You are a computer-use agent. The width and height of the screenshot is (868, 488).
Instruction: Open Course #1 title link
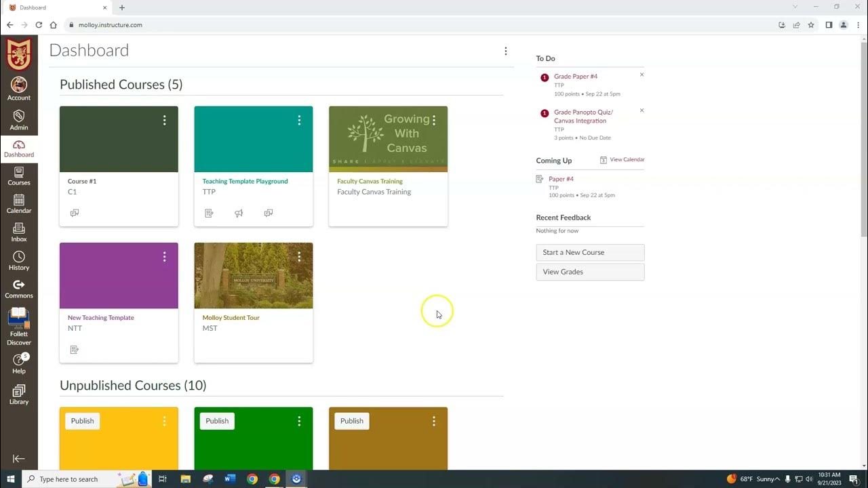click(x=82, y=181)
